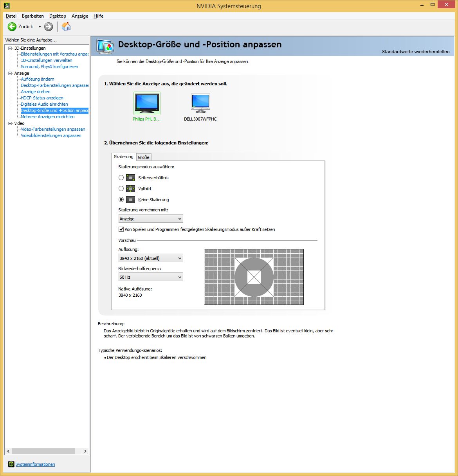Collapse the 3D-Einstellungen tree node

pos(10,48)
